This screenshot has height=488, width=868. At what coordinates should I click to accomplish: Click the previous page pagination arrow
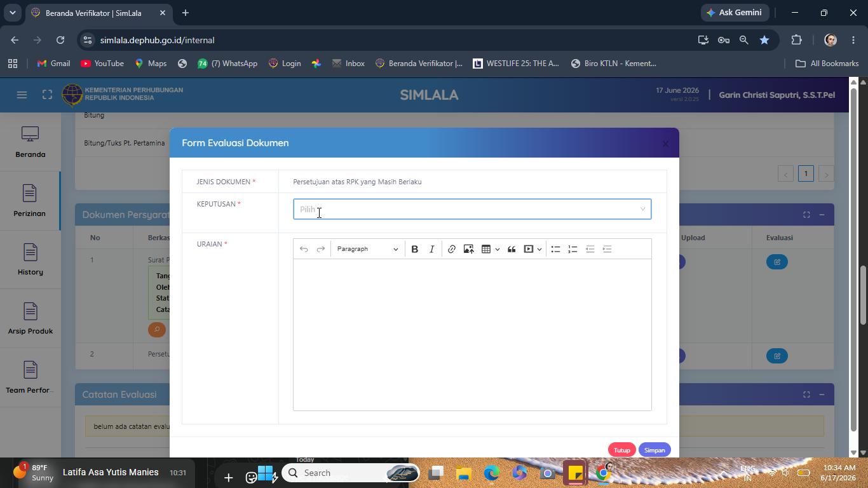[x=785, y=173]
